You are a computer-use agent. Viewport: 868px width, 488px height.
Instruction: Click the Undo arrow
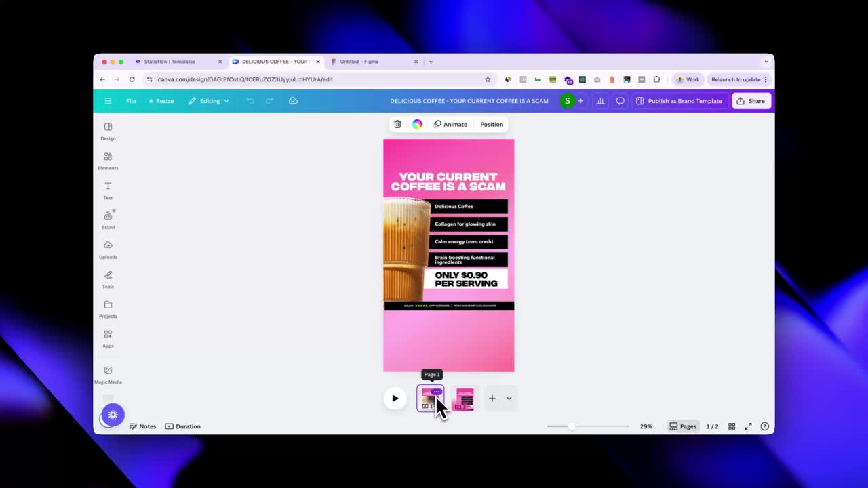tap(250, 101)
